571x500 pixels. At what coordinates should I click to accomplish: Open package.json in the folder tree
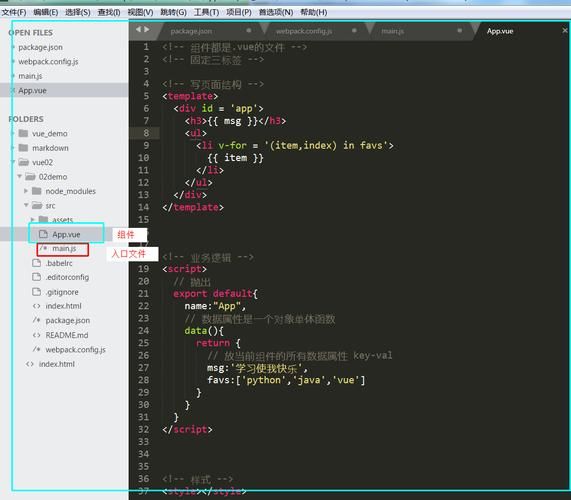(68, 320)
